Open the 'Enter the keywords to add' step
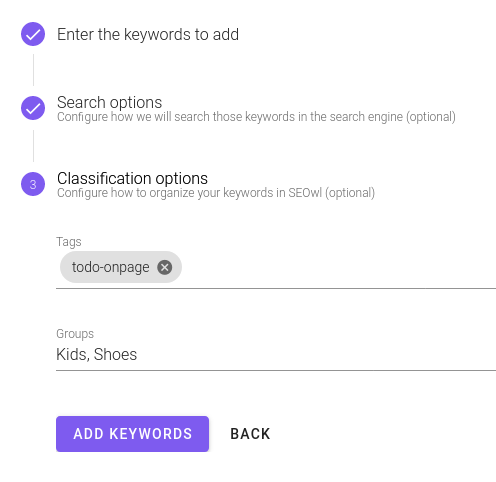Viewport: 496px width, 482px height. pos(148,34)
